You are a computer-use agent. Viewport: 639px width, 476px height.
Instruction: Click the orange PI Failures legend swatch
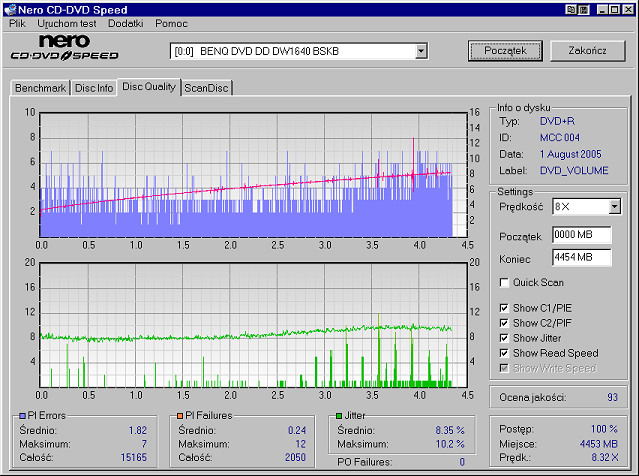pyautogui.click(x=180, y=416)
